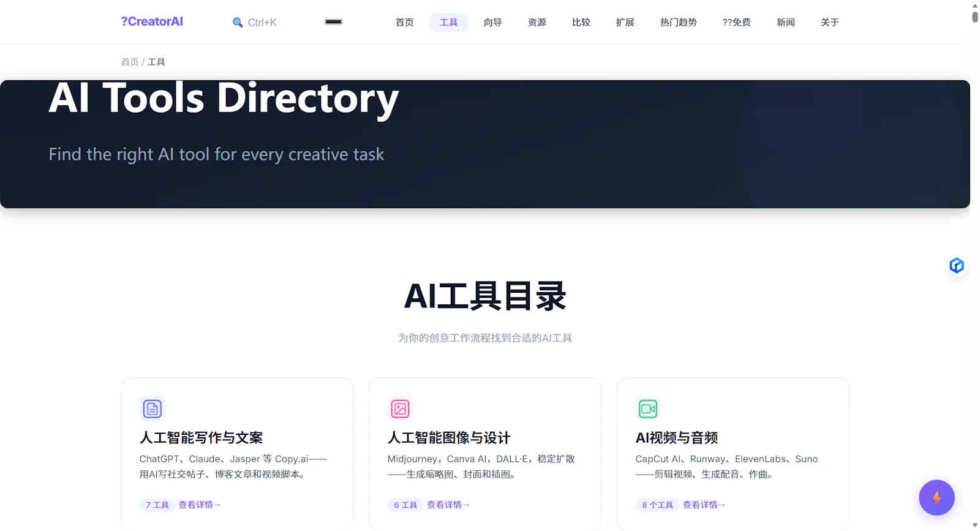
Task: Click the 首页 breadcrumb link
Action: coord(130,62)
